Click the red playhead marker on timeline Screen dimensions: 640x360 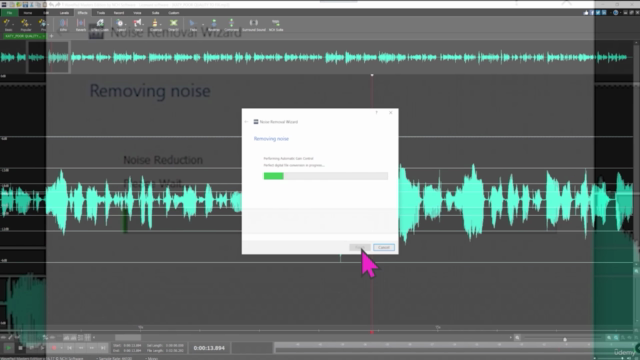click(372, 332)
